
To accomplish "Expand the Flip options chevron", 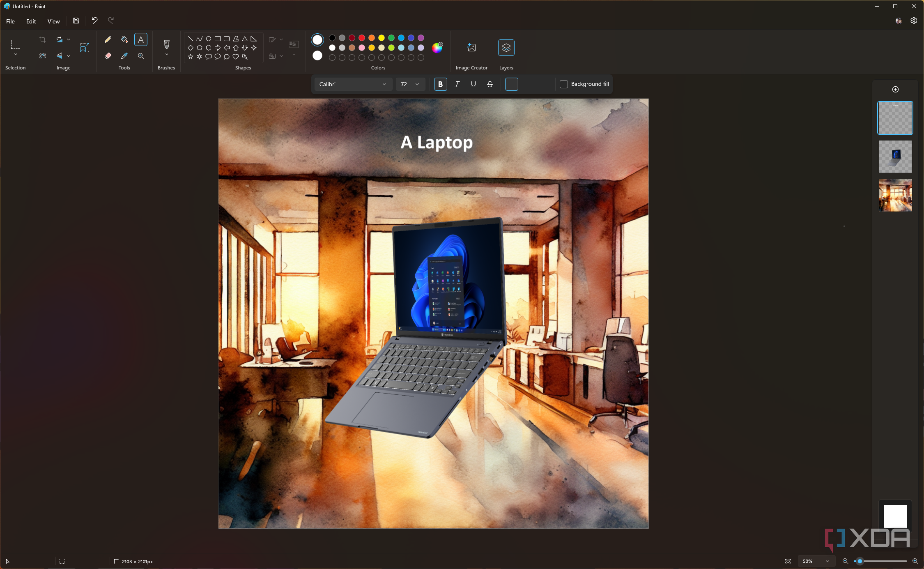I will 69,55.
